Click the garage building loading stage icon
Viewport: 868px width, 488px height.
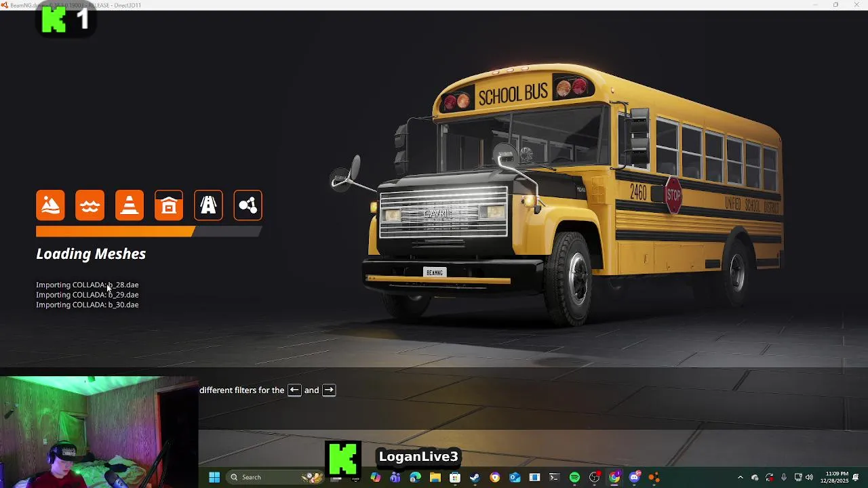point(169,205)
